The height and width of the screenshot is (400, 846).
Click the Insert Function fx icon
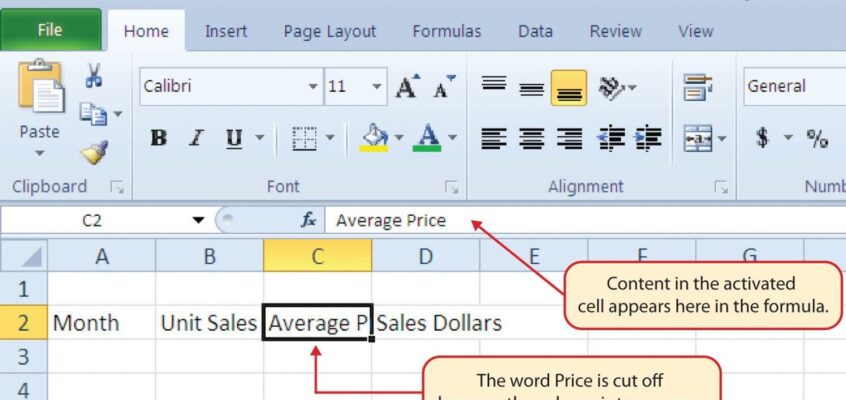pyautogui.click(x=308, y=220)
